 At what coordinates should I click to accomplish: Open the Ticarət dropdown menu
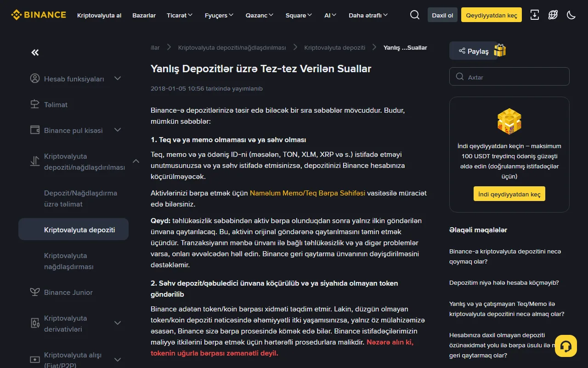coord(180,15)
